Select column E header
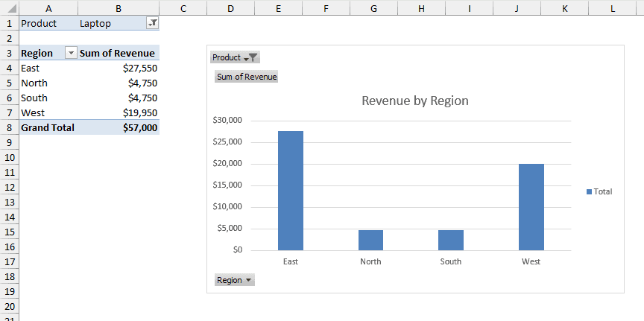 pos(278,8)
